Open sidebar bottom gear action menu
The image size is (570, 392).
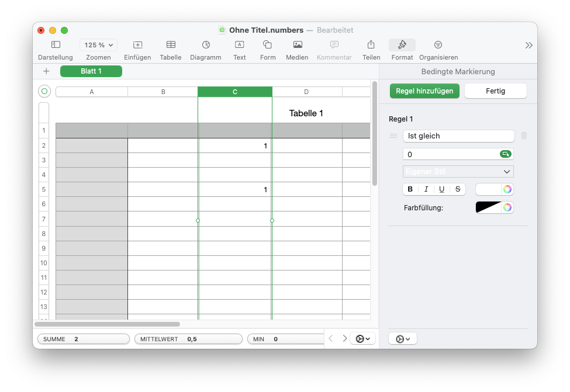pos(403,339)
